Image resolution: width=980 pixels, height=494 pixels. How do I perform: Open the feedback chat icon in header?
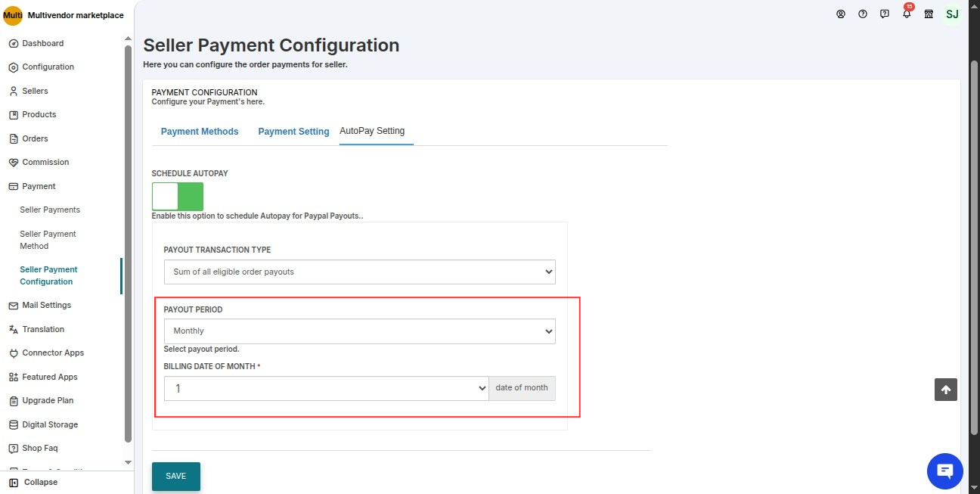pos(885,14)
